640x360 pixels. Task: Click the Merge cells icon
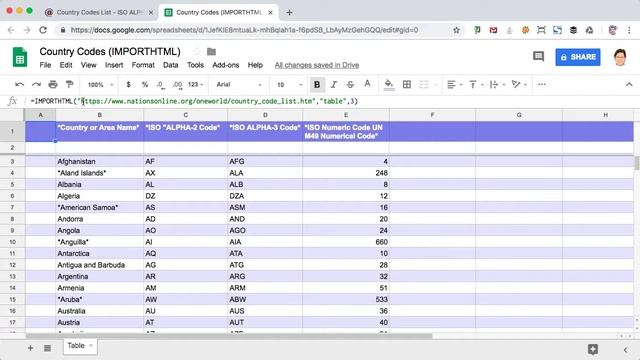(424, 84)
